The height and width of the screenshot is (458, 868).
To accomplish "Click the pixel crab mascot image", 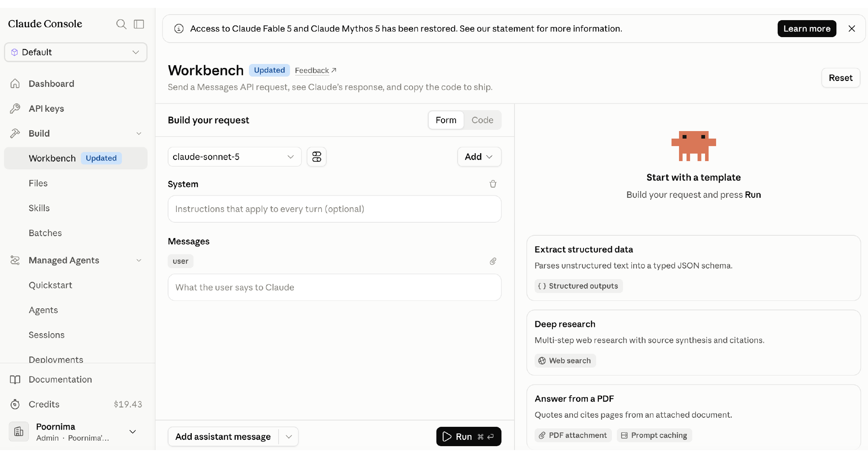I will click(x=694, y=146).
